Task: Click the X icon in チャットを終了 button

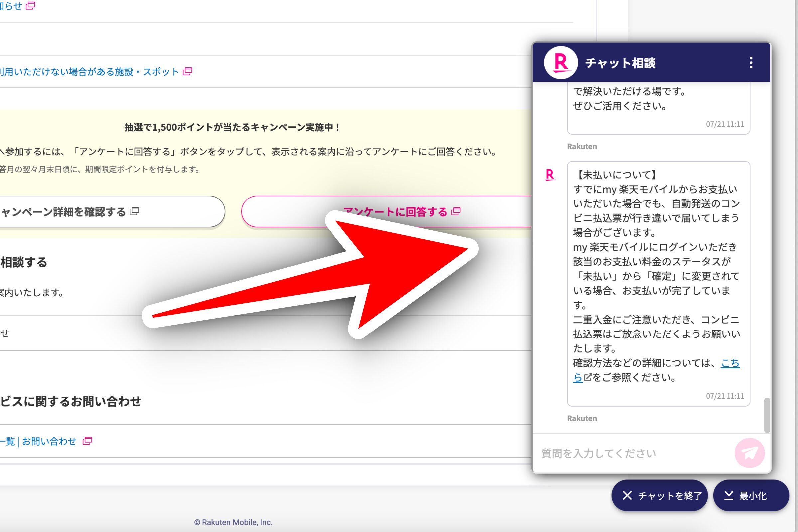Action: 627,495
